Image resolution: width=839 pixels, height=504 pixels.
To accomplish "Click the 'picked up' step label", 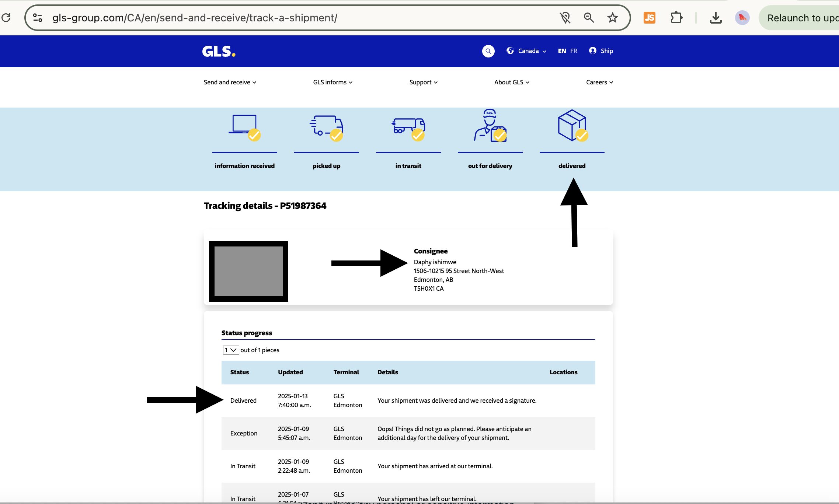I will (326, 166).
